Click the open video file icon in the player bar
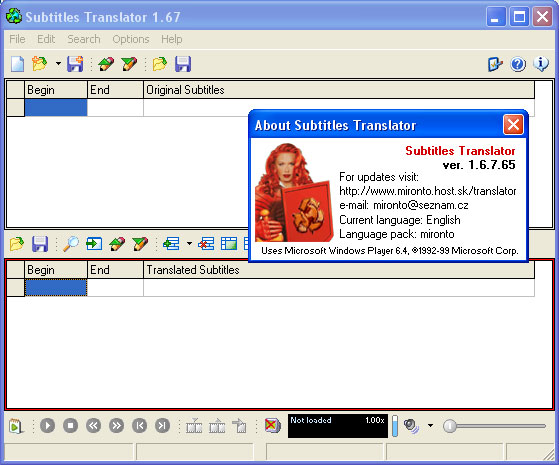This screenshot has height=465, width=559. pos(16,426)
